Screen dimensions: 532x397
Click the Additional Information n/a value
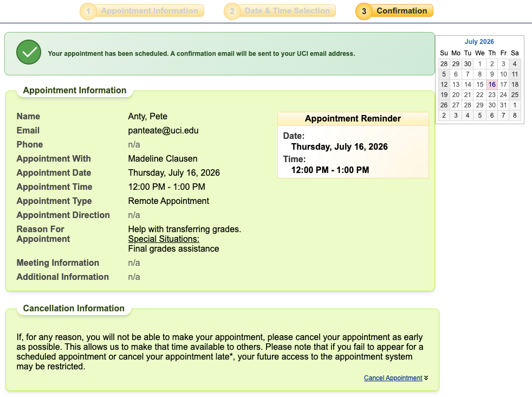click(134, 277)
